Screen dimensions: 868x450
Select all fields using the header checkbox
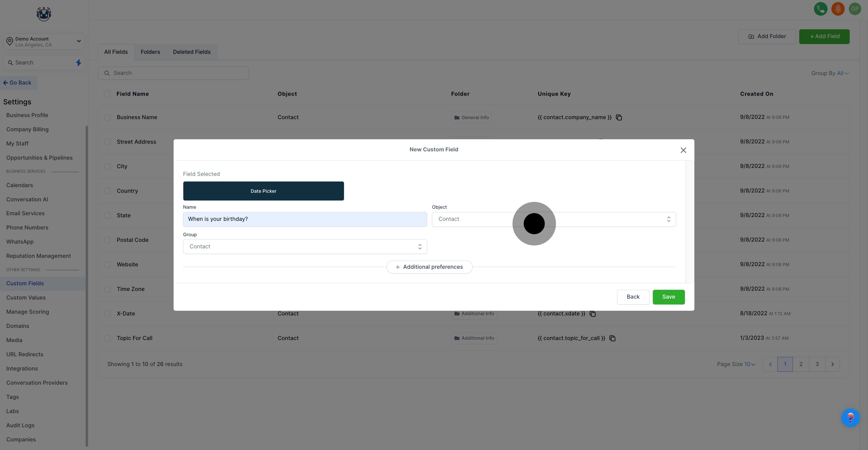(x=107, y=94)
